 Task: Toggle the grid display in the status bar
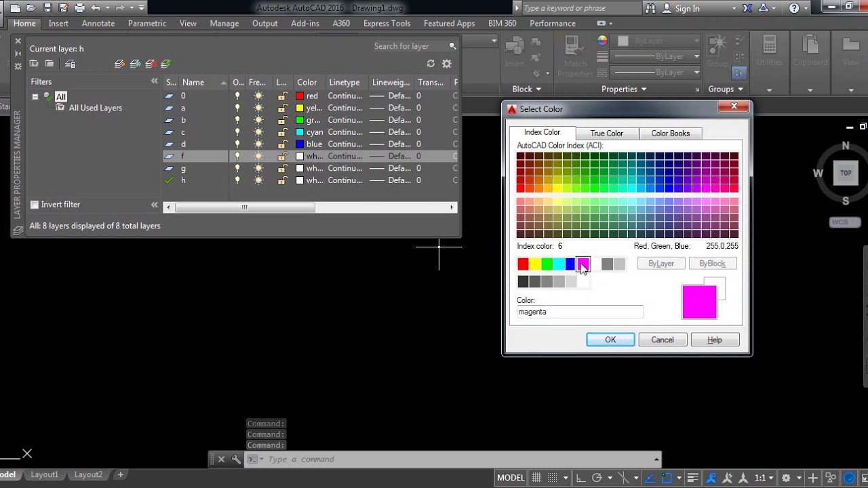[537, 478]
